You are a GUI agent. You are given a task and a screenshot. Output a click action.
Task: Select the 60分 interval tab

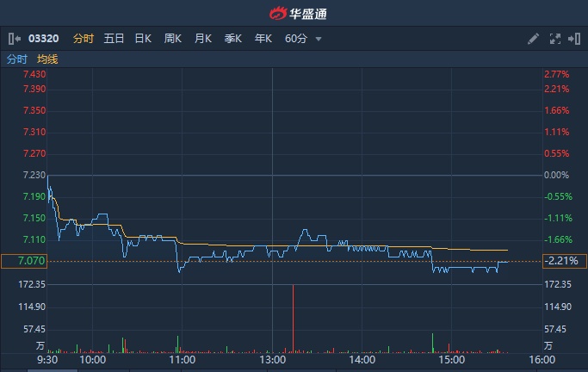296,39
